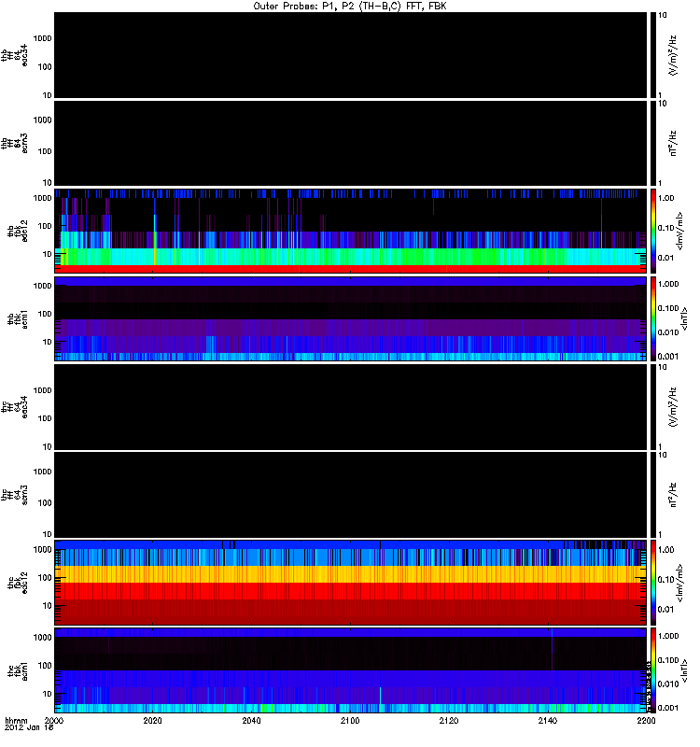This screenshot has height=747, width=700.
Task: Click the 2000 time axis label
Action: 55,721
